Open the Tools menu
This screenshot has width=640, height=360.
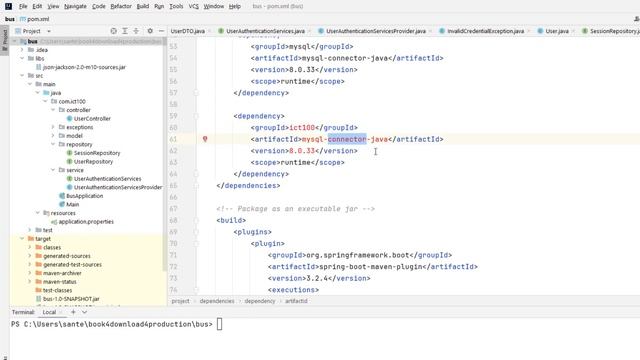click(176, 6)
